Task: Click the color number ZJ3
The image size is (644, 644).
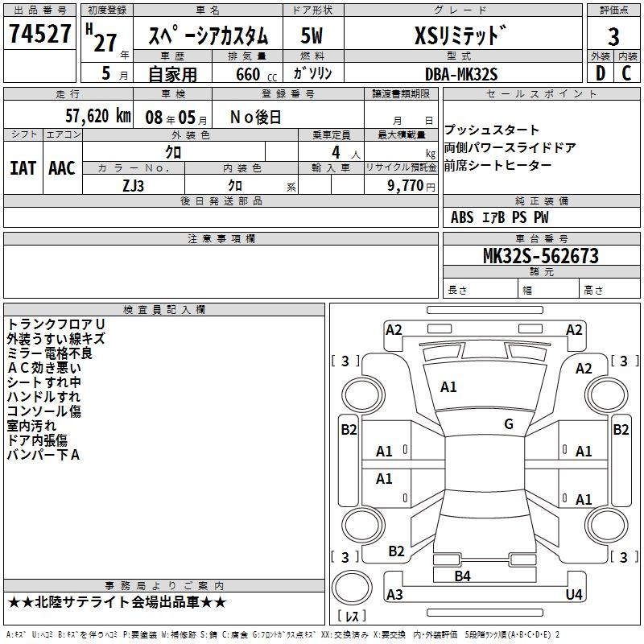Action: point(133,184)
